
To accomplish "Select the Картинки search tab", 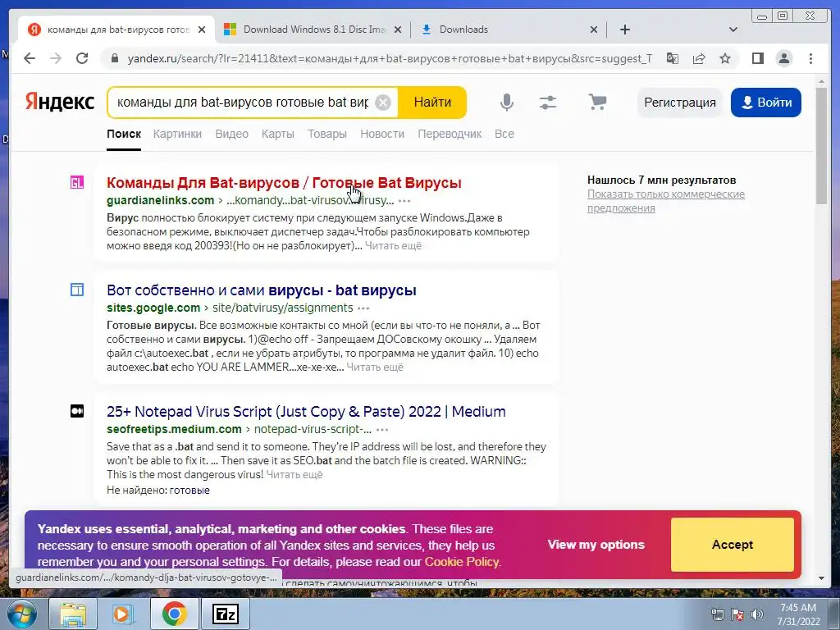I will 177,134.
